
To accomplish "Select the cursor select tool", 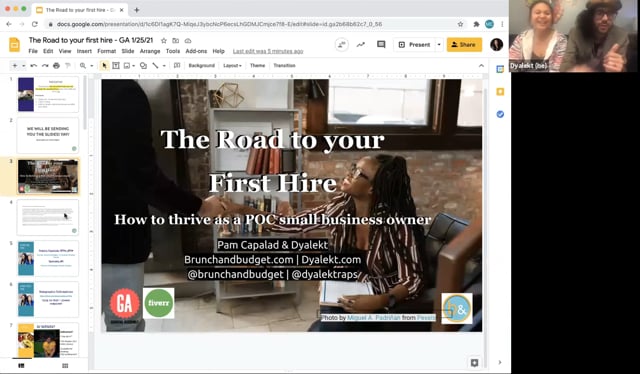I will tap(104, 65).
